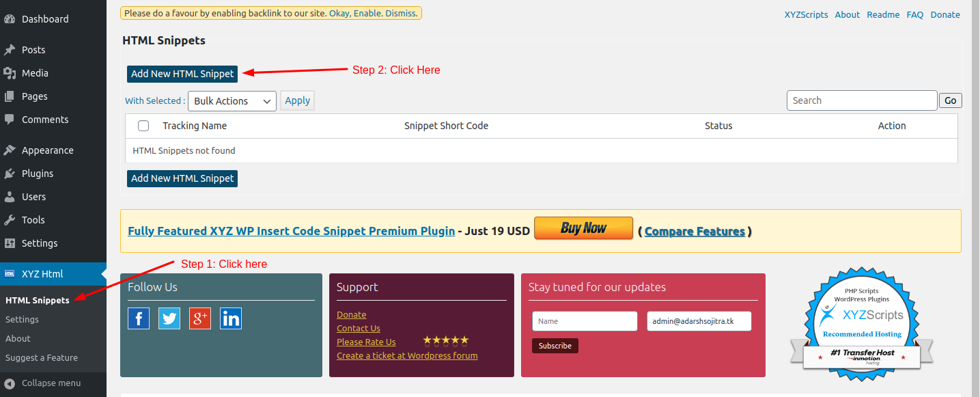Click the Comments bubble icon
Viewport: 980px width, 397px height.
10,120
